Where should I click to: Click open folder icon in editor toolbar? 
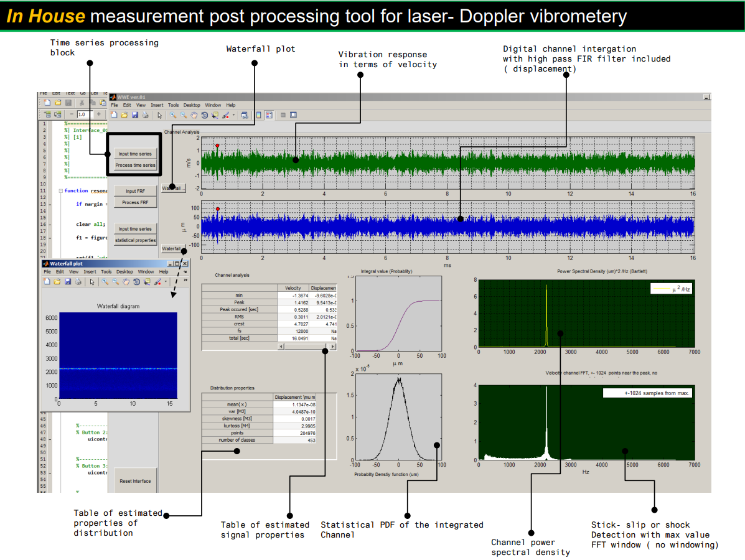[58, 102]
